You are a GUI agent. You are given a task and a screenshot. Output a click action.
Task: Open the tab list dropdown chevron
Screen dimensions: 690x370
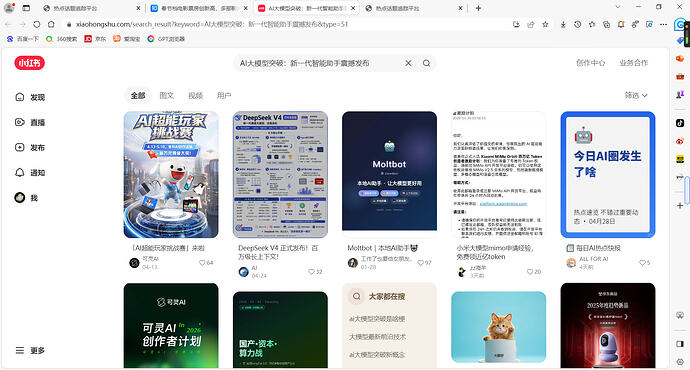[x=617, y=7]
